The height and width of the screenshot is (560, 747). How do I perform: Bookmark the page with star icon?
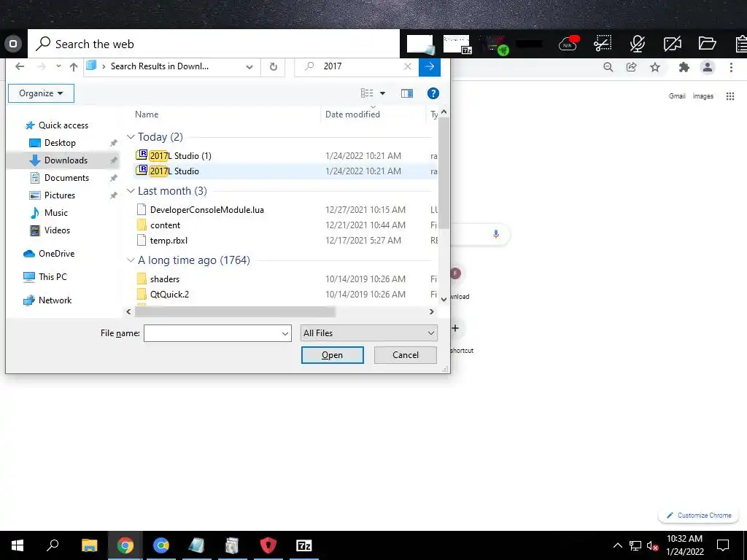click(x=655, y=67)
